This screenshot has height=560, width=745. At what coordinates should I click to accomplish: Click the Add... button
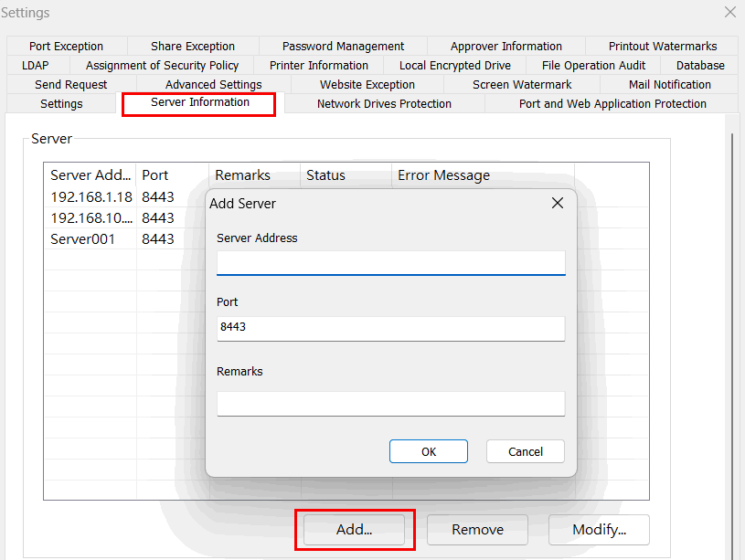(x=355, y=530)
